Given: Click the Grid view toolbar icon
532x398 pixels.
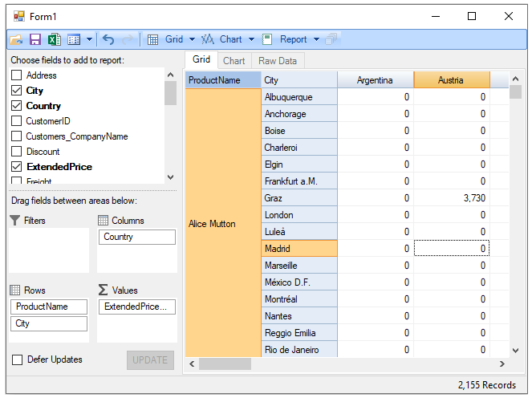Looking at the screenshot, I should point(153,39).
